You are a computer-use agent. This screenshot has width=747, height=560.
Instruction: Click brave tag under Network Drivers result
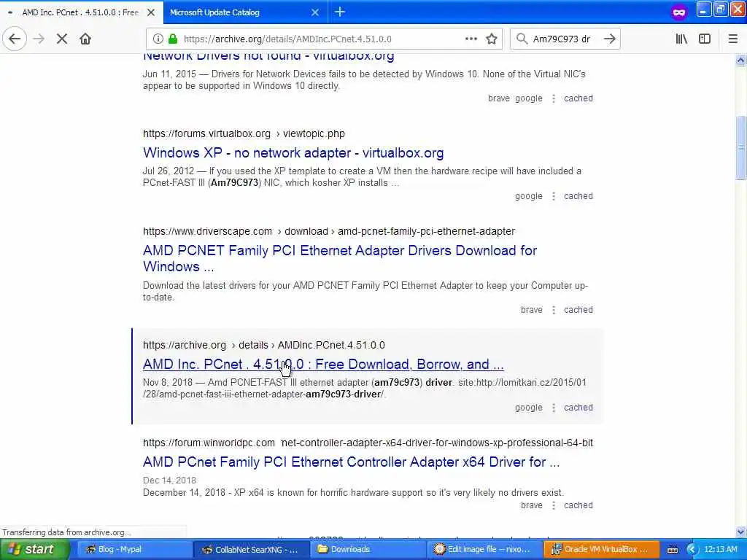pos(498,98)
